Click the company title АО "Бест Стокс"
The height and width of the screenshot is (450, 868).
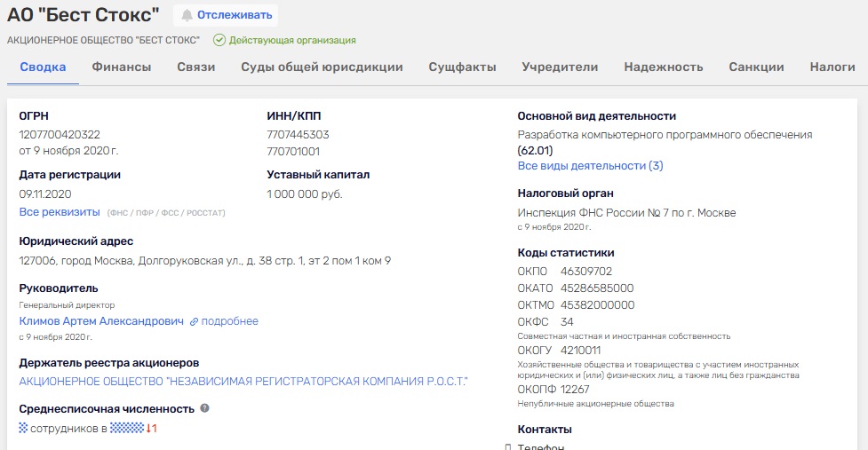point(83,15)
